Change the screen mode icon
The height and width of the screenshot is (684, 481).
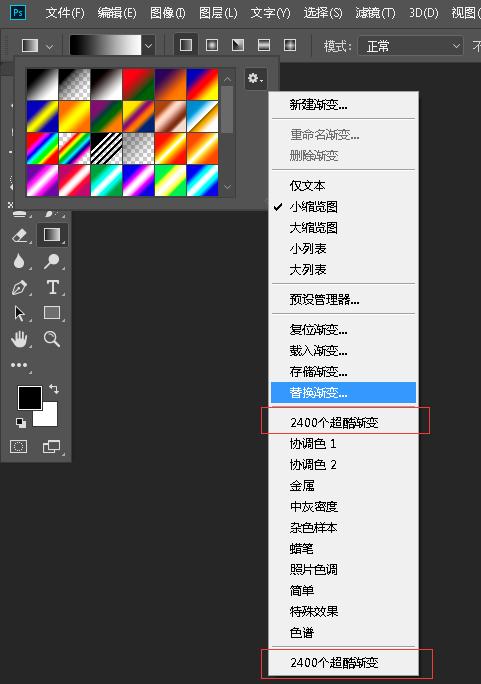coord(51,446)
